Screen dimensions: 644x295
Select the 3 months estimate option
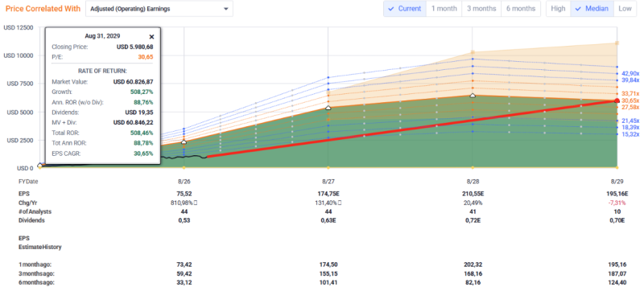[481, 9]
